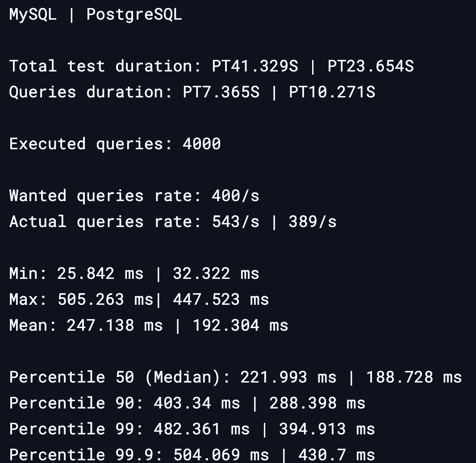Click the executed queries value 4000

pos(201,144)
